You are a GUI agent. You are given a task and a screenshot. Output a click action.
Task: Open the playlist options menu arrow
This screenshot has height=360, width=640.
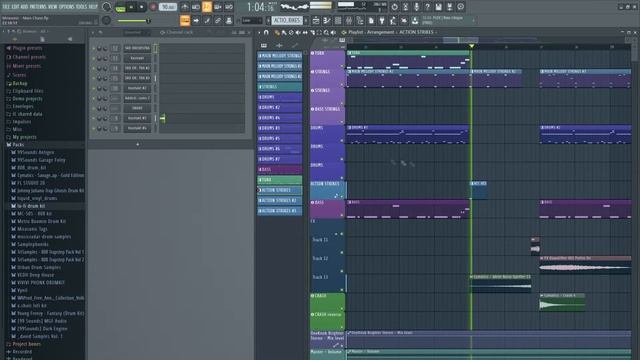coord(259,32)
